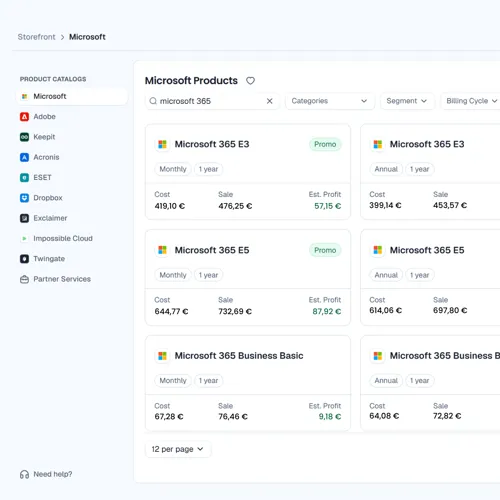Image resolution: width=500 pixels, height=500 pixels.
Task: Clear the microsoft 365 search text
Action: point(270,101)
